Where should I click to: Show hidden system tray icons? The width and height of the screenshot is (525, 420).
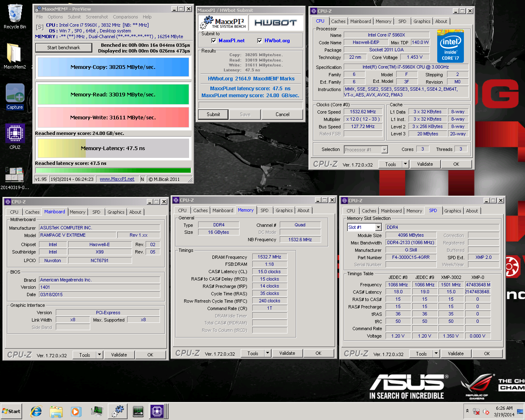pos(467,411)
